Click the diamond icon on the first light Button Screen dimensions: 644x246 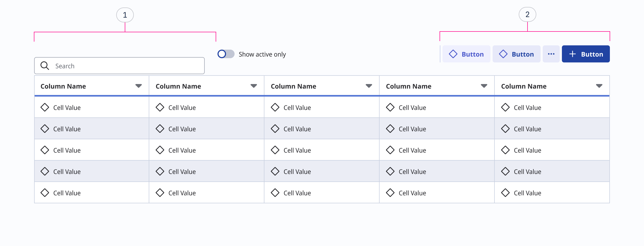(x=453, y=54)
